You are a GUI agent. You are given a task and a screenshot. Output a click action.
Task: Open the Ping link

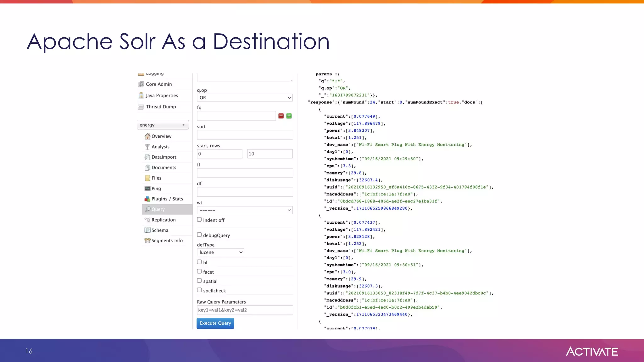156,189
